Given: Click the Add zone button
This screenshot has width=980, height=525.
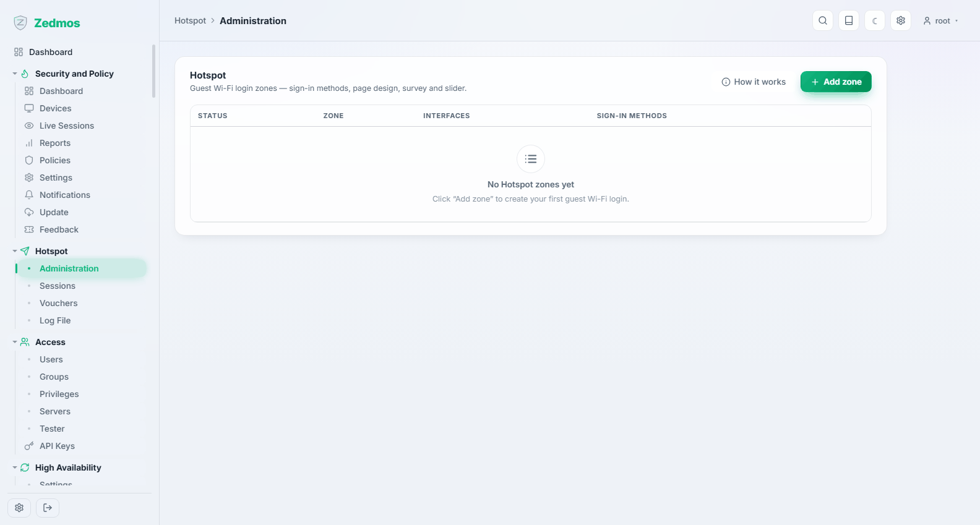Looking at the screenshot, I should (x=836, y=82).
